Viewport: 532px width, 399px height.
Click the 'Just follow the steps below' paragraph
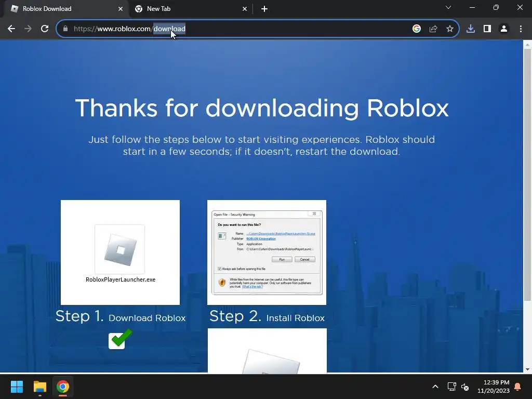click(x=262, y=145)
